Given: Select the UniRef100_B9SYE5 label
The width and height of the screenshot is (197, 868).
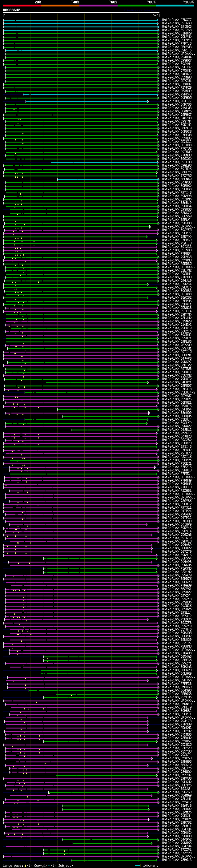Looking at the screenshot, I should pos(177,230).
